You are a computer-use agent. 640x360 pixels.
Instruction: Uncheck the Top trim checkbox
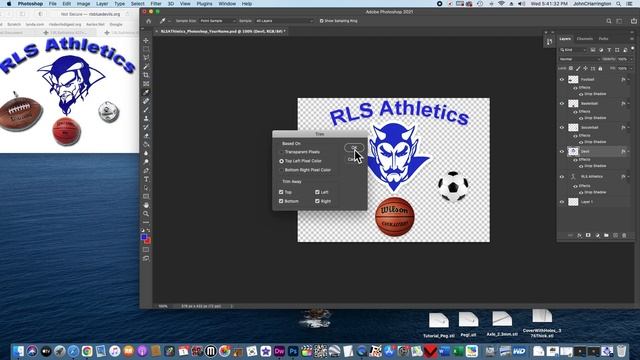281,192
